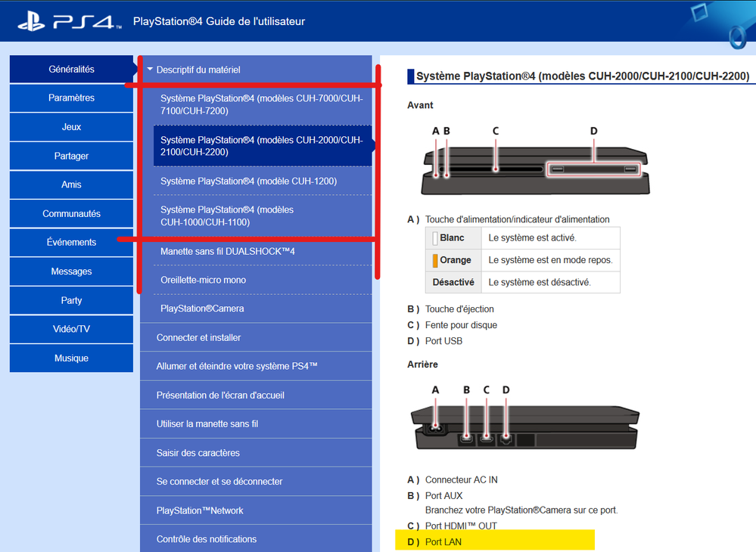This screenshot has height=552, width=756.
Task: Click 'Touche d'éjection' text
Action: 459,309
